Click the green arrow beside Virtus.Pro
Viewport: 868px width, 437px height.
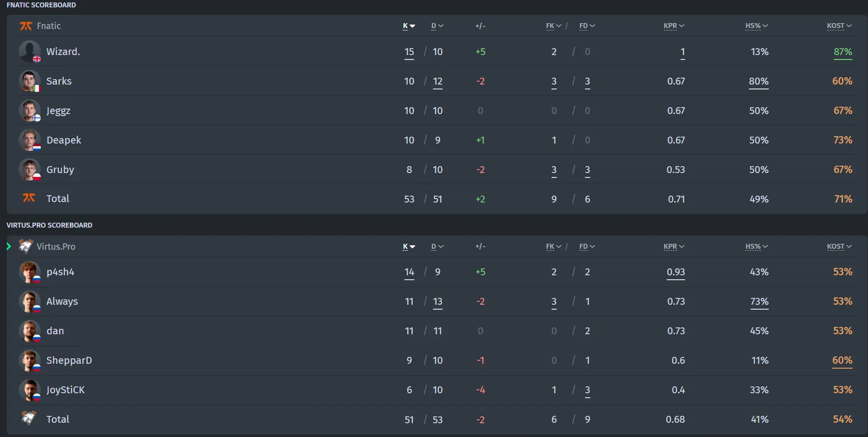(9, 246)
